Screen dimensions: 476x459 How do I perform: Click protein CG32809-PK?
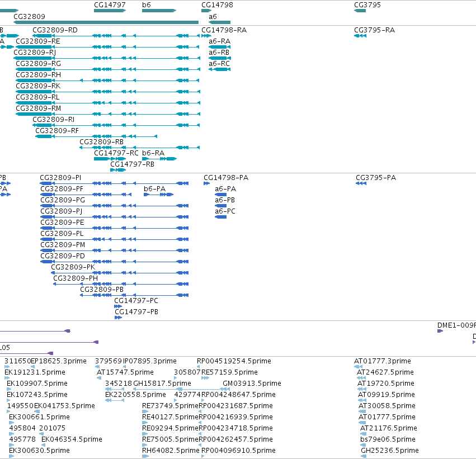73,267
